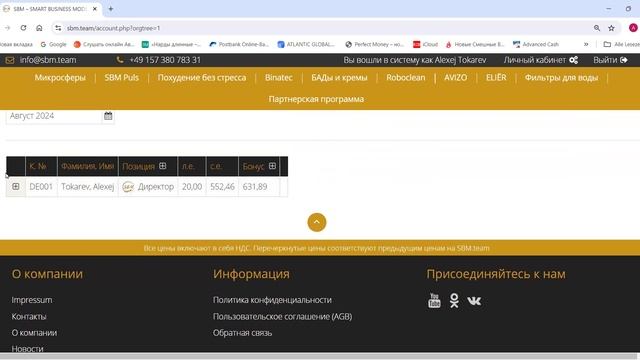This screenshot has width=640, height=360.
Task: Click the gears icon next to Личный кабинет
Action: 573,60
